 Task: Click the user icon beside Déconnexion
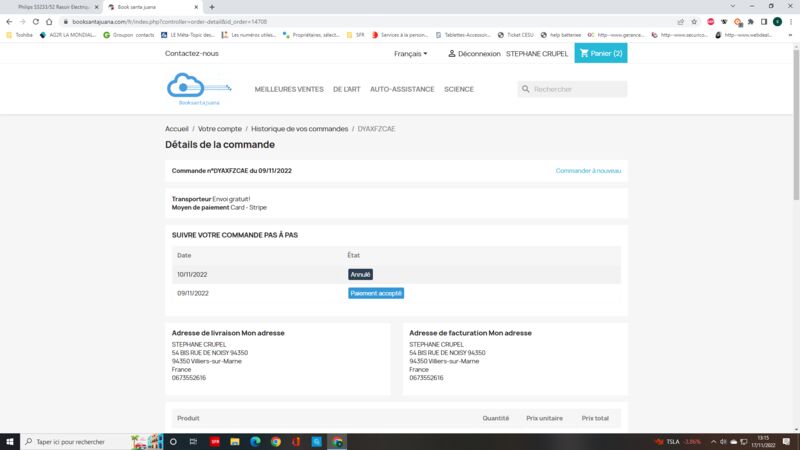pos(452,53)
